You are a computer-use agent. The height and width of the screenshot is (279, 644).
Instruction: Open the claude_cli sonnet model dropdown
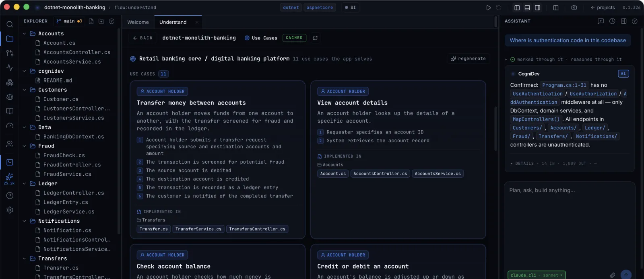tap(537, 275)
